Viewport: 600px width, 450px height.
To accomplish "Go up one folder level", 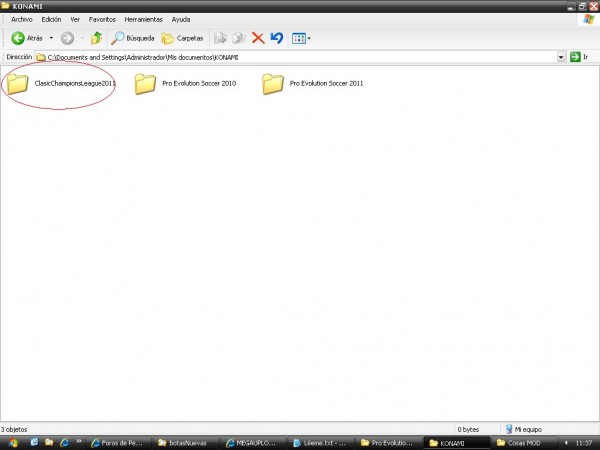I will tap(96, 38).
